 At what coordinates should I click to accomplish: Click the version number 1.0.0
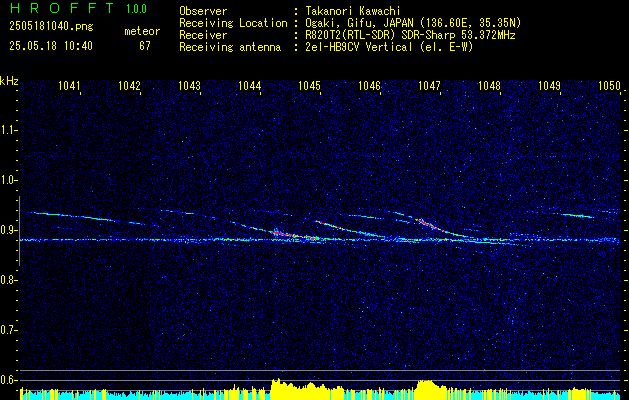click(x=136, y=8)
